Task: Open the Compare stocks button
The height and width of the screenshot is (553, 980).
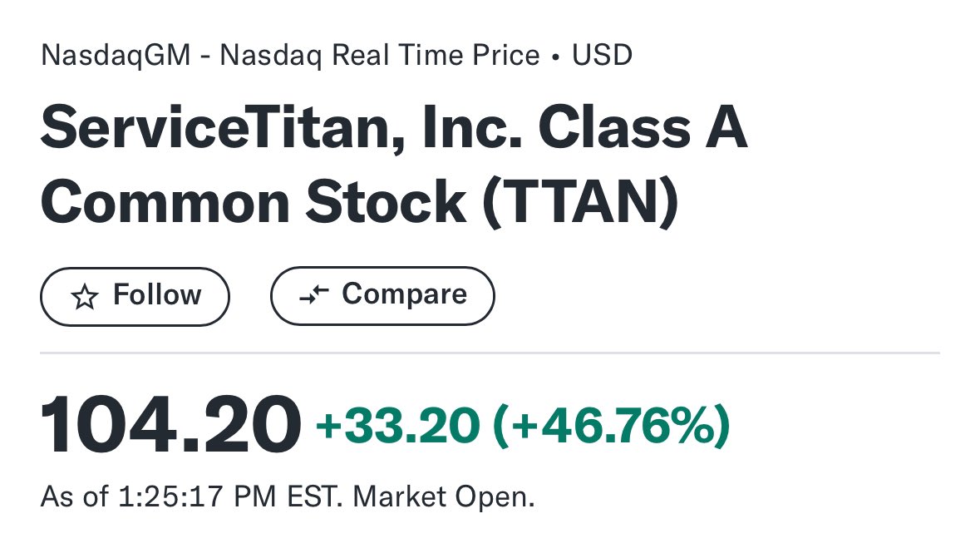Action: (x=382, y=296)
